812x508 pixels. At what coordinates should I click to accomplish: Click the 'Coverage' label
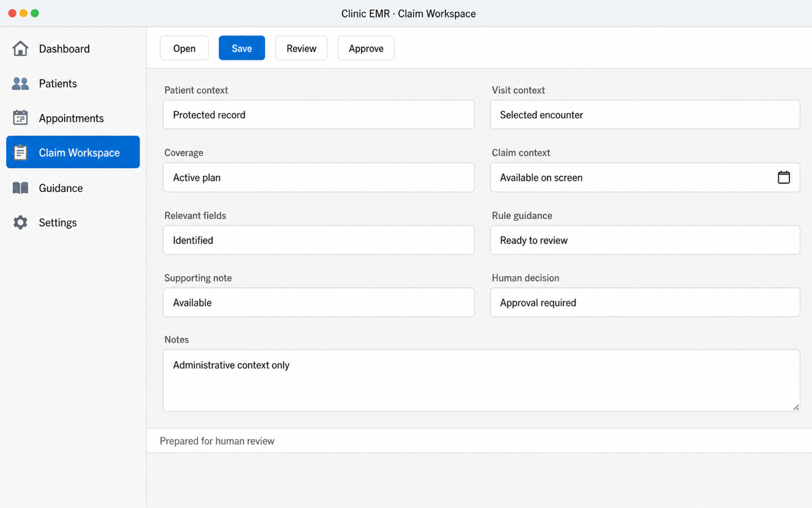pos(184,153)
